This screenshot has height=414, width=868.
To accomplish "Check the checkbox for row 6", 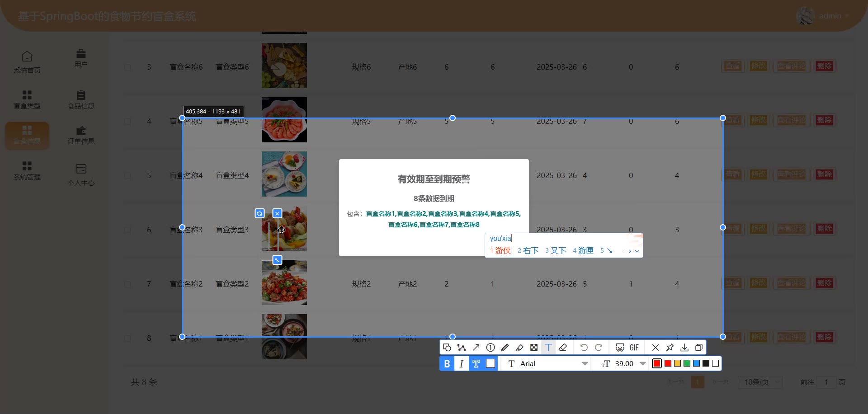I will pyautogui.click(x=127, y=230).
